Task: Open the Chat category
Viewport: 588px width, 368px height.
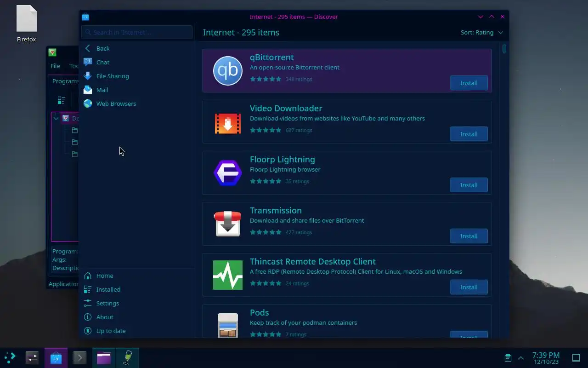Action: click(137, 62)
